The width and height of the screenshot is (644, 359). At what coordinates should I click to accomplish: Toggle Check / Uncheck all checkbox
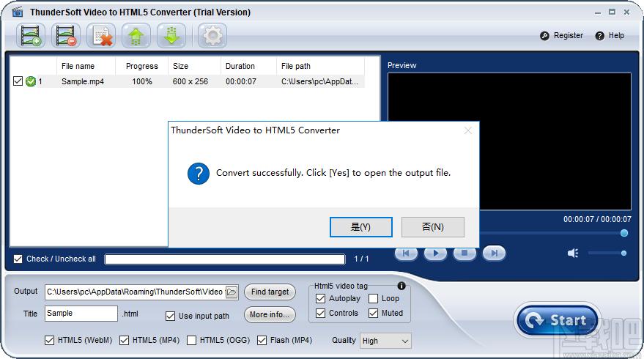(x=18, y=259)
